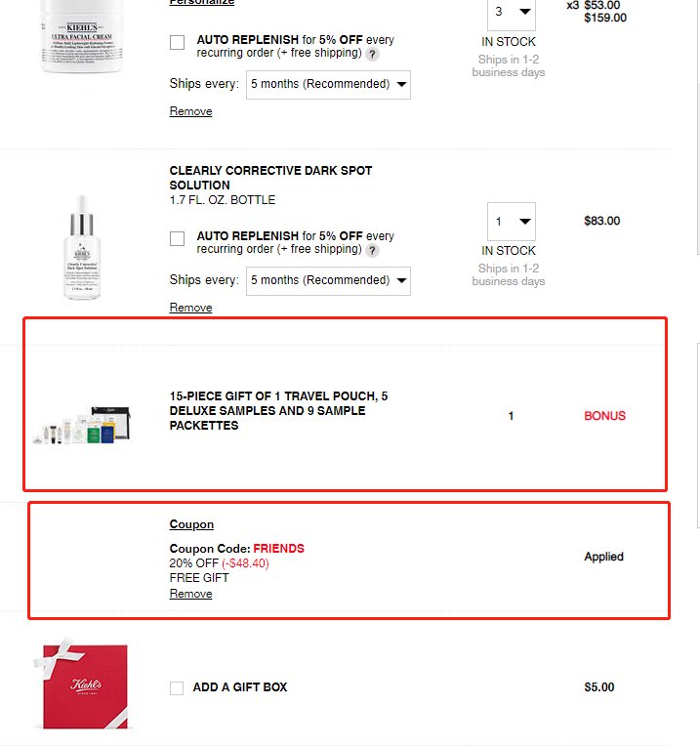
Task: Click help icon for Dark Spot Solution auto replenish
Action: click(372, 251)
